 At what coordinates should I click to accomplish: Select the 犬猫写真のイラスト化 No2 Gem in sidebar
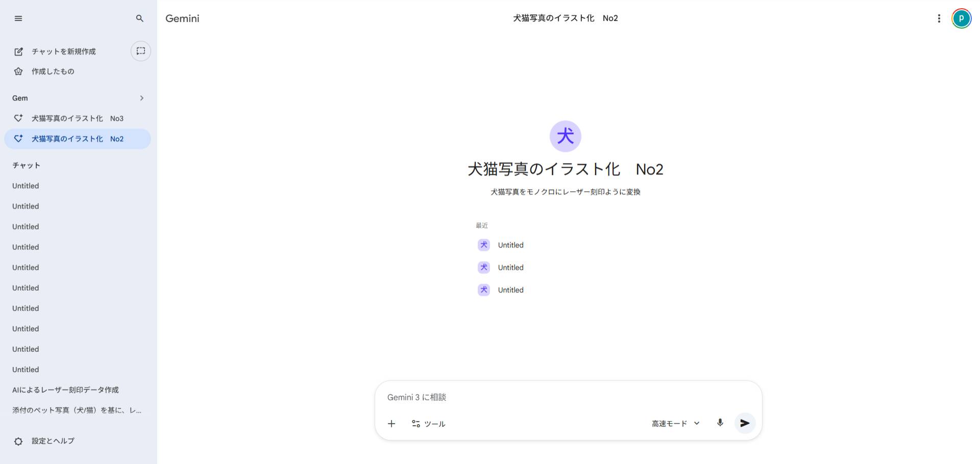tap(78, 139)
